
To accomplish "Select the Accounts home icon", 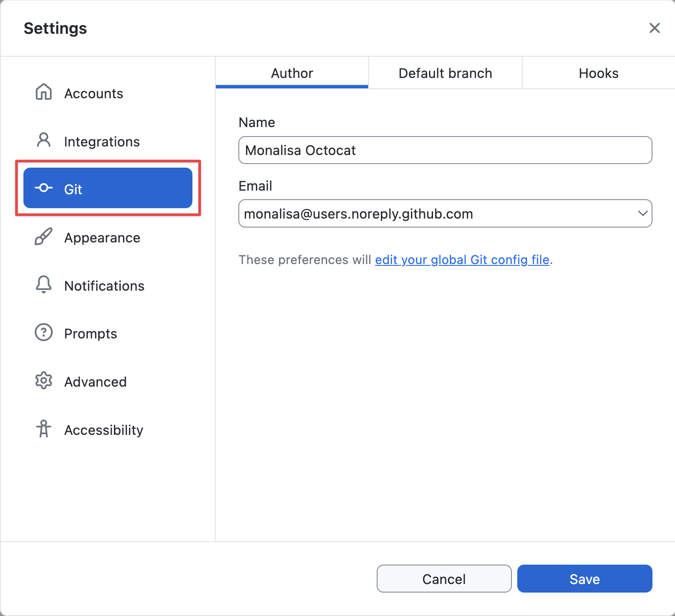I will pos(43,92).
